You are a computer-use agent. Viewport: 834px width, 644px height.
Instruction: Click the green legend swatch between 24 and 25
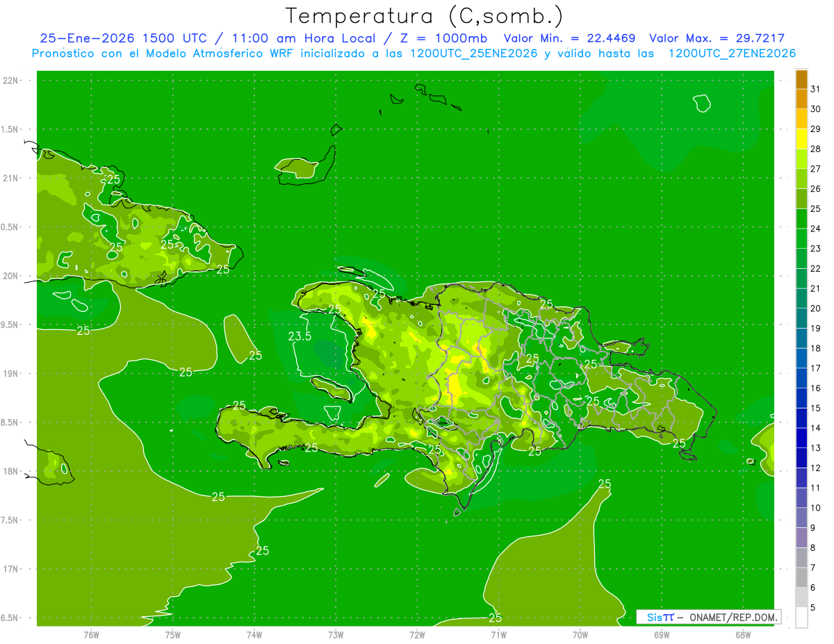801,219
